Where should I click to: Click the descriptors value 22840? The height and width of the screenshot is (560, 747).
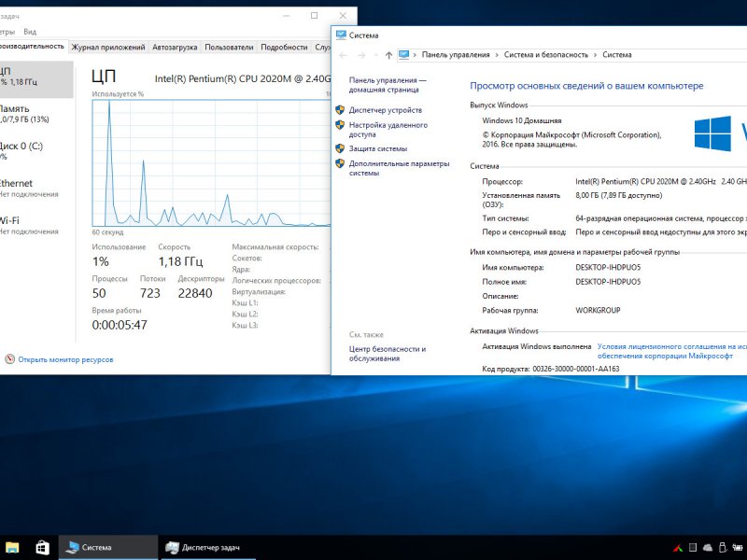[x=195, y=293]
